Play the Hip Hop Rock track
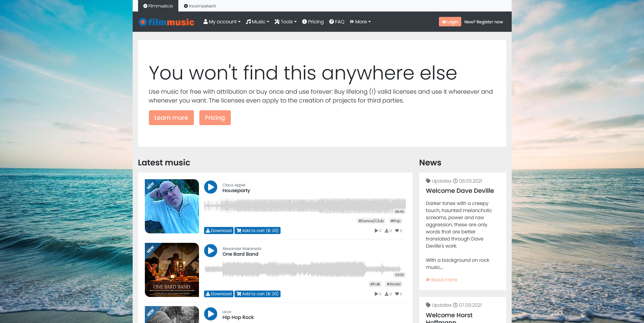The height and width of the screenshot is (323, 644). (210, 314)
